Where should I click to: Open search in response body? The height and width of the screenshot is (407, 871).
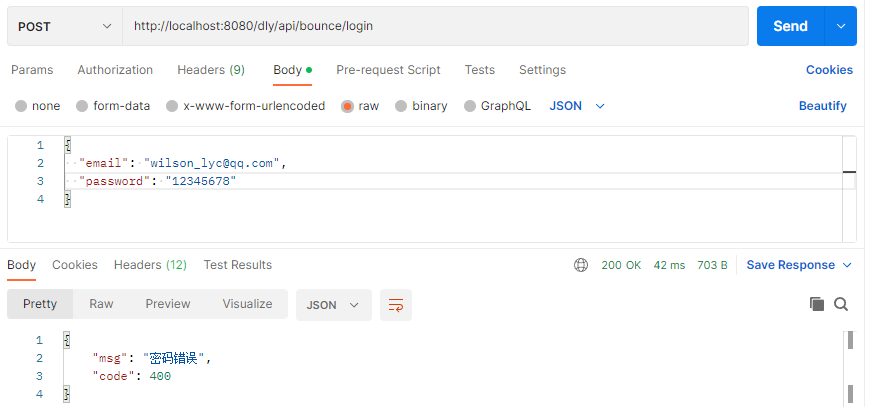point(841,304)
